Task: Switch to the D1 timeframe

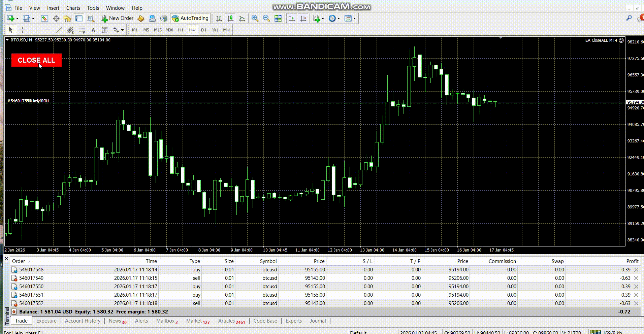Action: 203,30
